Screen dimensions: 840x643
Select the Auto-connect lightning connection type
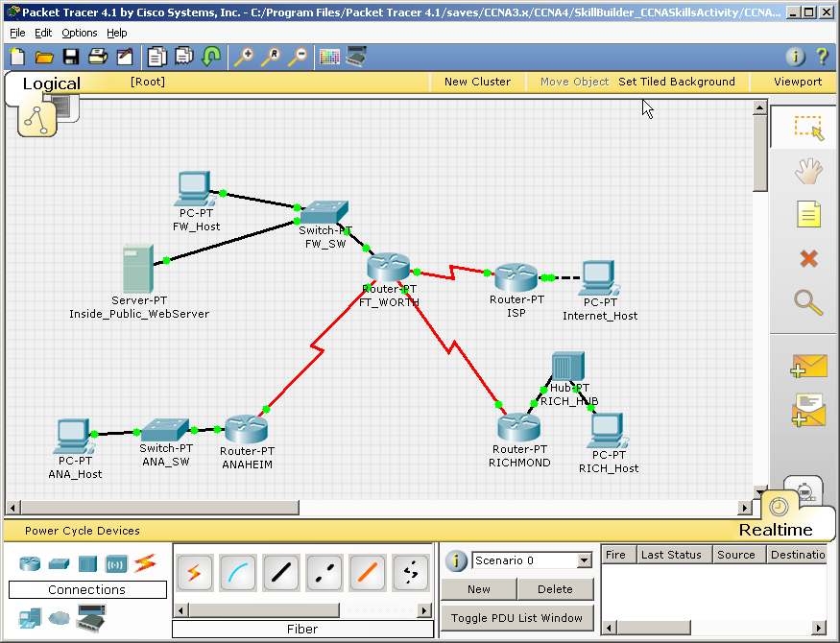tap(195, 572)
